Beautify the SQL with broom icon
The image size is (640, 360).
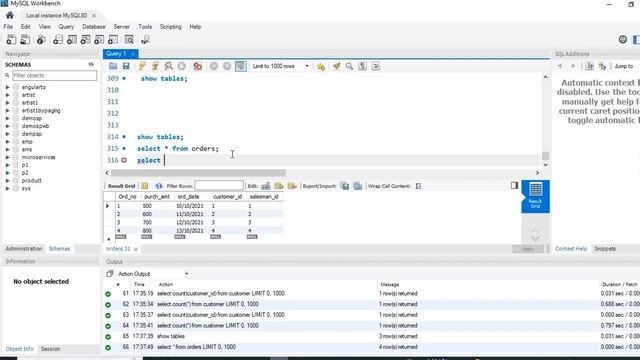click(336, 66)
